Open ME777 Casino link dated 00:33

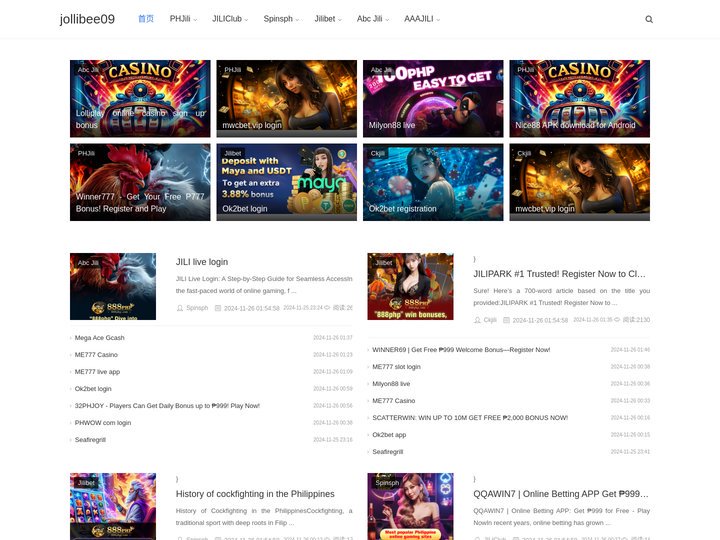tap(394, 400)
